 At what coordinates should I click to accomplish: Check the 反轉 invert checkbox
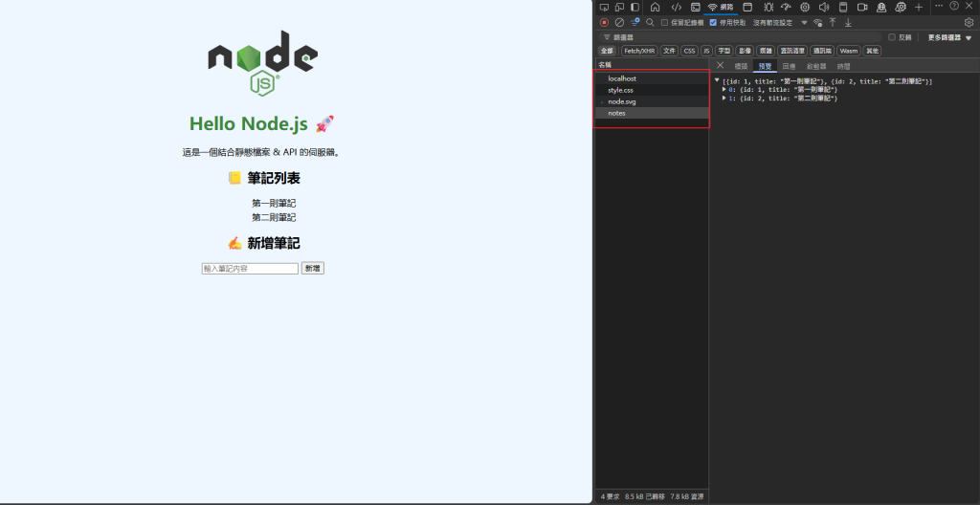point(892,37)
